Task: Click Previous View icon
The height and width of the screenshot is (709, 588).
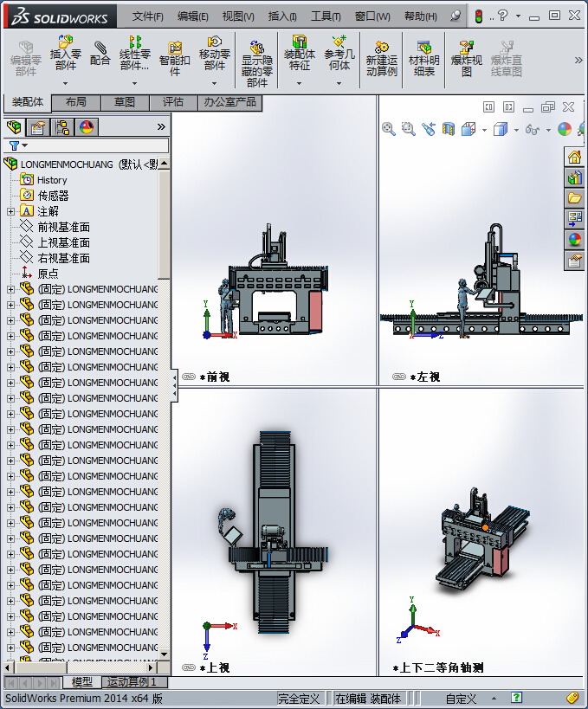Action: pyautogui.click(x=429, y=129)
